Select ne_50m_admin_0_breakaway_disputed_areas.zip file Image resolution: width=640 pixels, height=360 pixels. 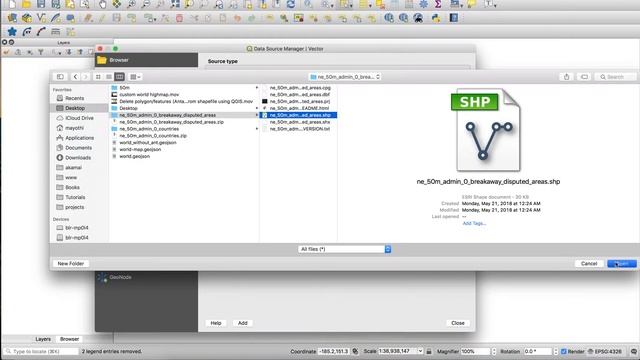171,122
